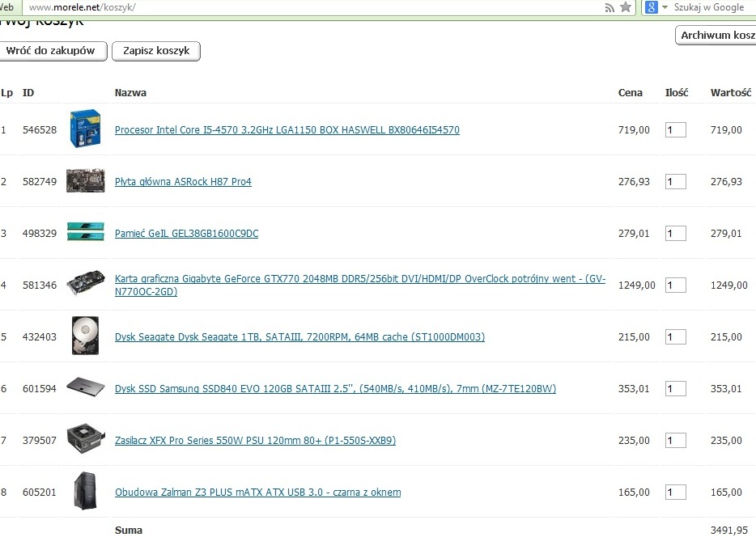Open Seagate 1TB hard disk thumbnail
Viewport: 756px width, 537px height.
click(x=85, y=336)
